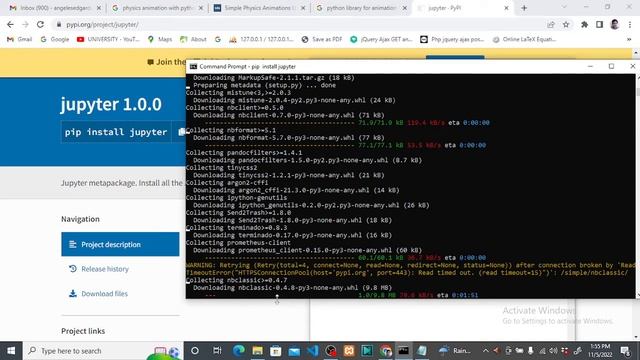Image resolution: width=640 pixels, height=360 pixels.
Task: Click the taskbar search box
Action: pos(103,351)
